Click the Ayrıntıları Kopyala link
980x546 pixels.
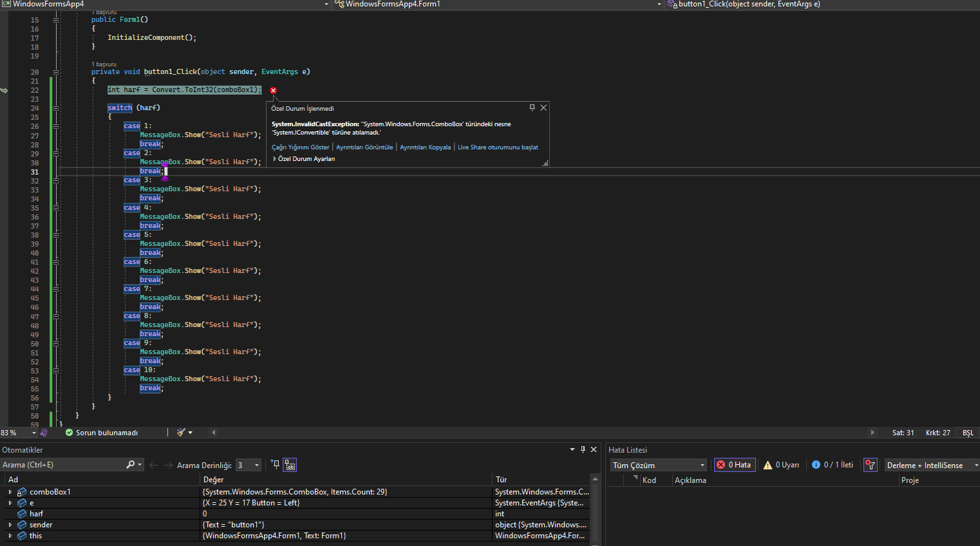[425, 147]
